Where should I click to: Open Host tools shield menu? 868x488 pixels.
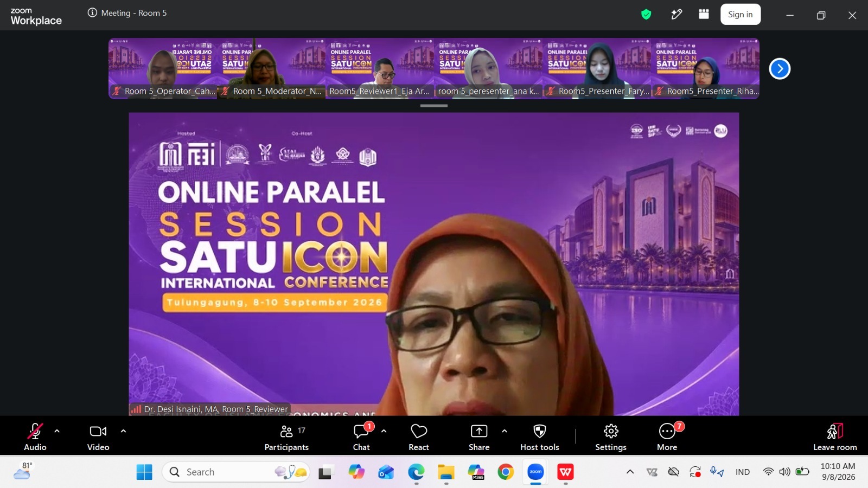coord(540,437)
